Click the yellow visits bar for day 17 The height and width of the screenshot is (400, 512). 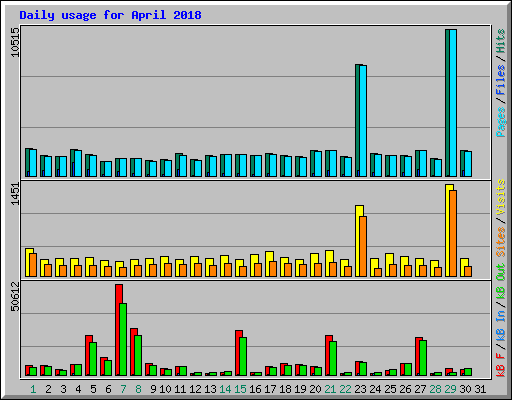tap(269, 264)
